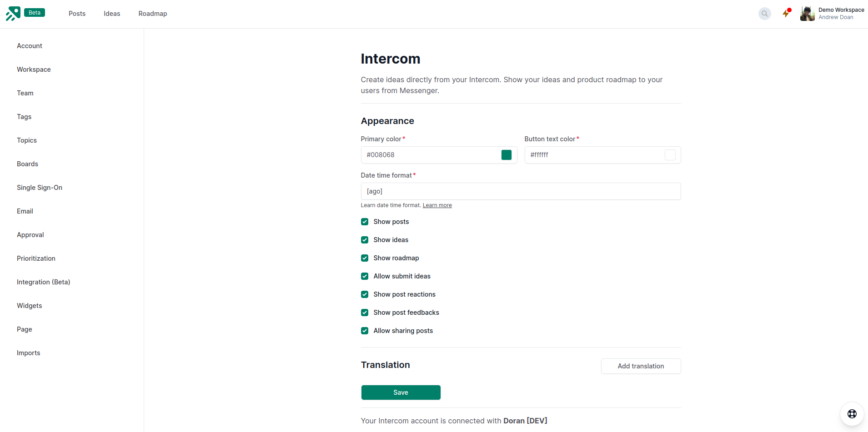Open the Ideas top navigation item
The height and width of the screenshot is (432, 868).
tap(112, 14)
